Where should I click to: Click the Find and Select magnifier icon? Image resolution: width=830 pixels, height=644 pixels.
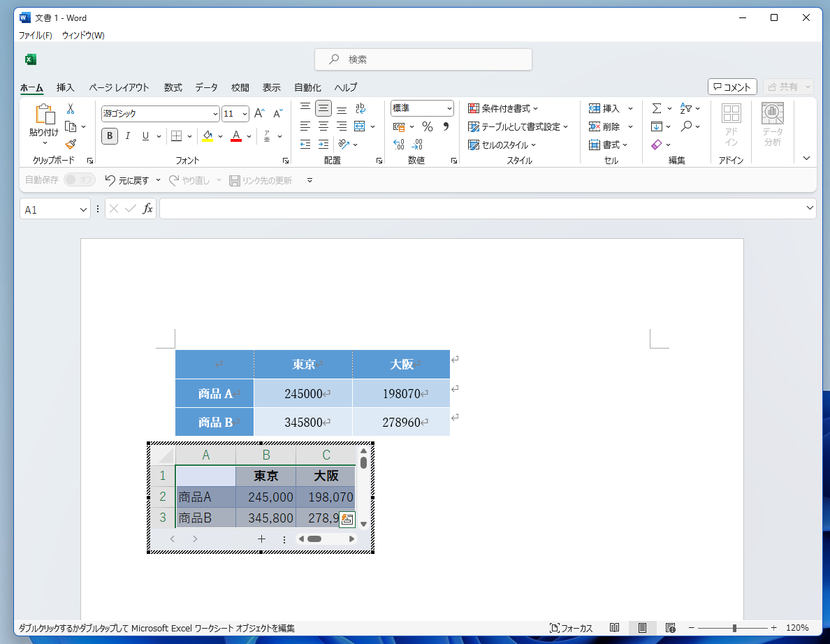687,126
